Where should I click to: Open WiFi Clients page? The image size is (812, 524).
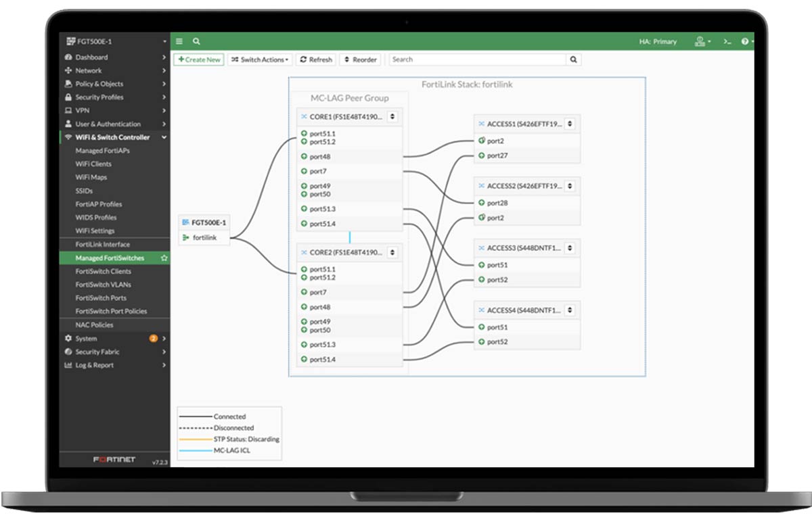coord(93,164)
